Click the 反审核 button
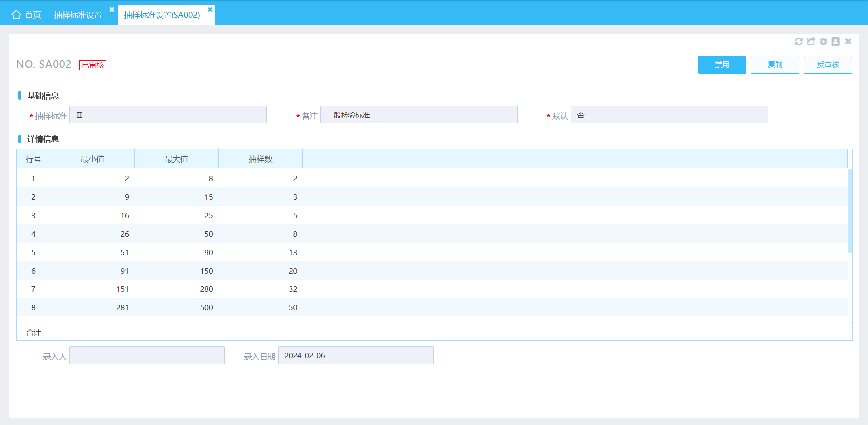The height and width of the screenshot is (425, 868). click(828, 65)
